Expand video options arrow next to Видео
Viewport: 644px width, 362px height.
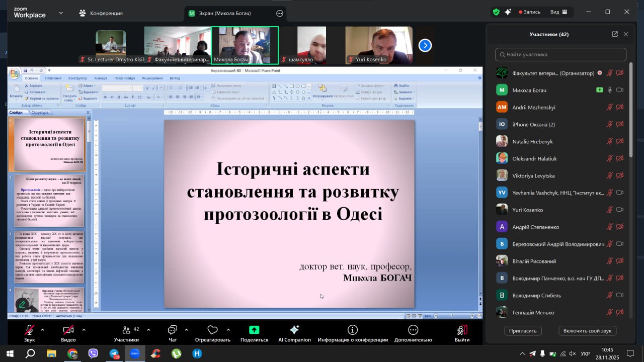click(x=84, y=330)
